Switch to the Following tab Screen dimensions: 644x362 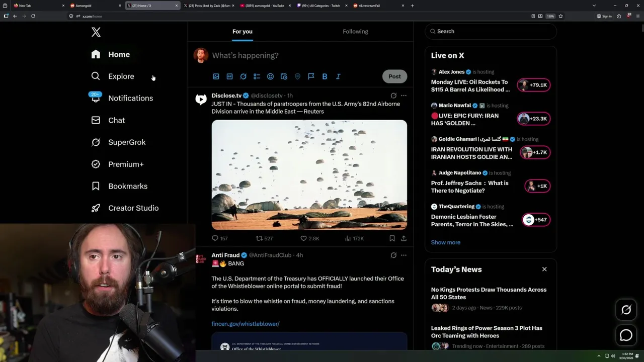(355, 31)
